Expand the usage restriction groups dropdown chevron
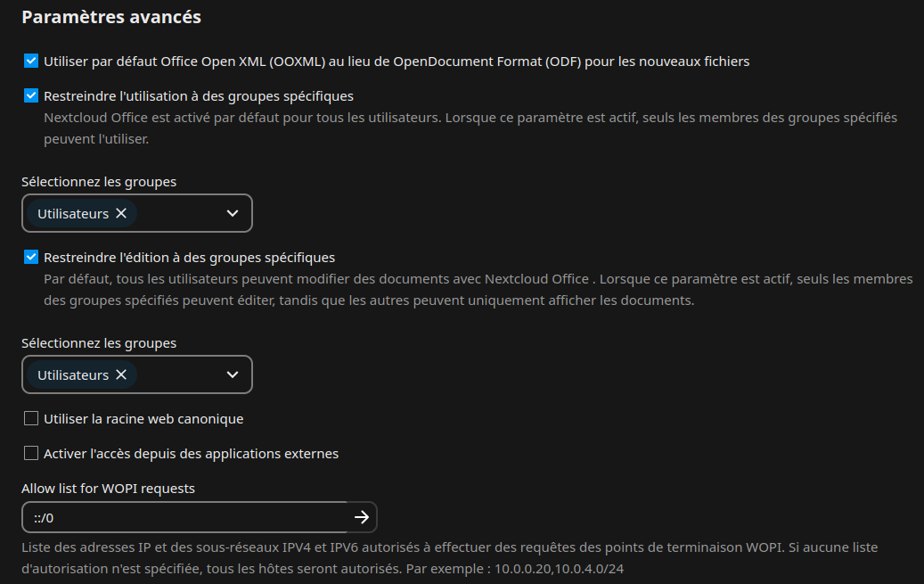This screenshot has width=924, height=584. pyautogui.click(x=233, y=214)
